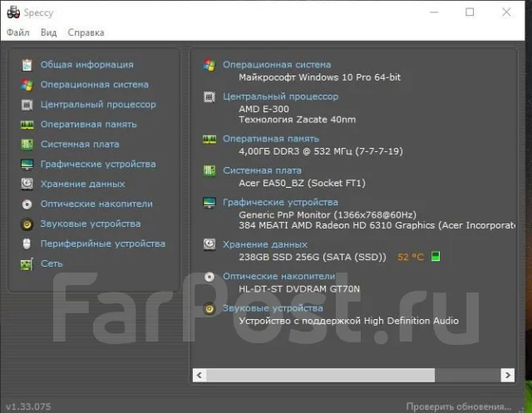Open the Хранение данных heading link in summary
Image resolution: width=532 pixels, height=413 pixels.
tap(265, 244)
